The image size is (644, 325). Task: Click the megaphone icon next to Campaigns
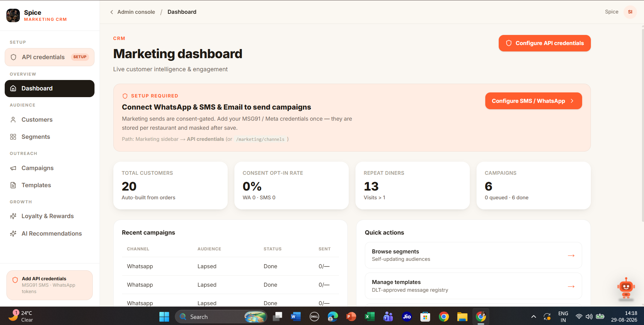13,168
